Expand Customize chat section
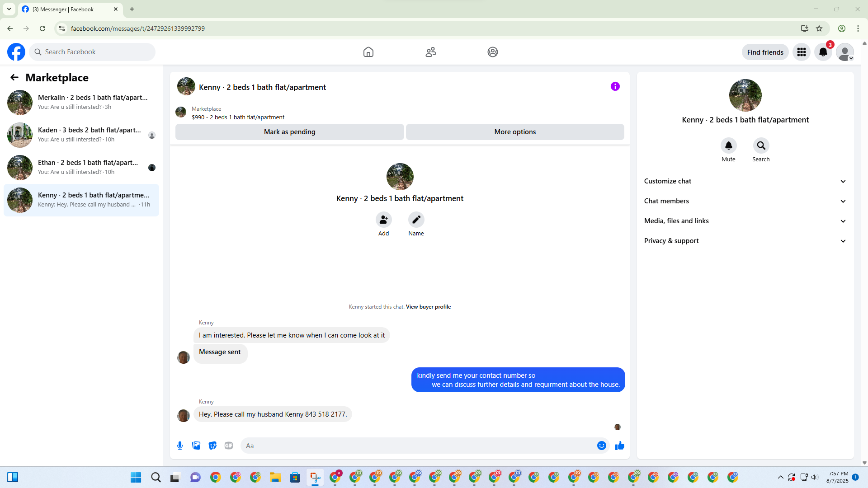This screenshot has width=868, height=488. (x=745, y=181)
